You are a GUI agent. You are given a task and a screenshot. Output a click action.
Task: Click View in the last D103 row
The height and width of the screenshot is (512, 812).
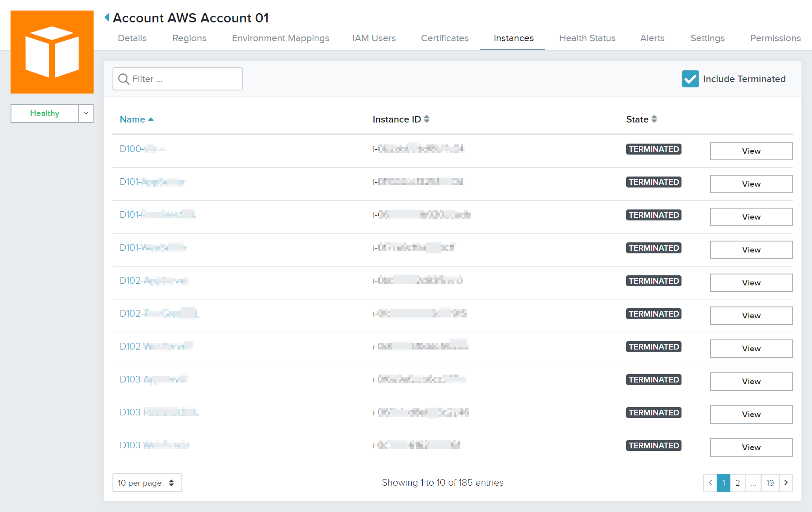(751, 447)
